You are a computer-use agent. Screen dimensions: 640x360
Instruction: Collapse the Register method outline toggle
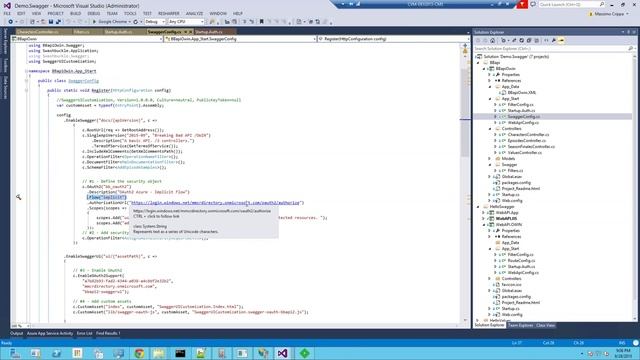pyautogui.click(x=27, y=91)
